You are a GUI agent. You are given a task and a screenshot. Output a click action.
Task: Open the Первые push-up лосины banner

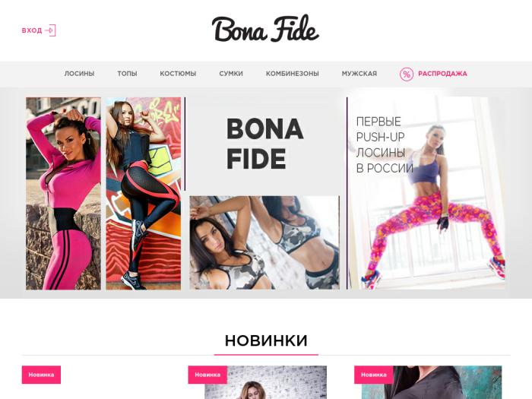pyautogui.click(x=427, y=193)
